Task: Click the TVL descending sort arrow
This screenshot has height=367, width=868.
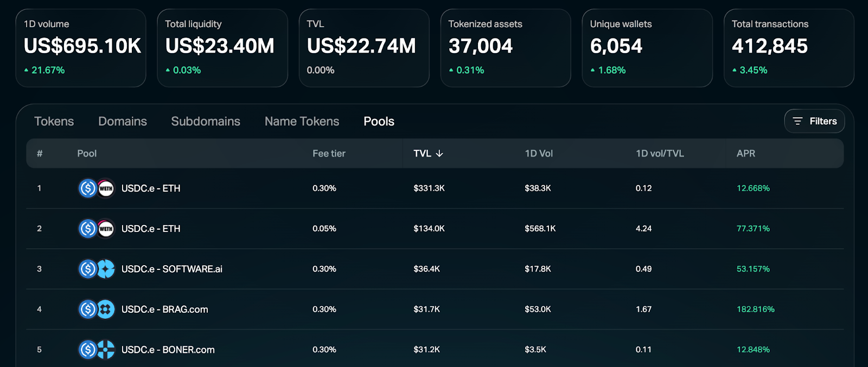Action: click(x=439, y=154)
